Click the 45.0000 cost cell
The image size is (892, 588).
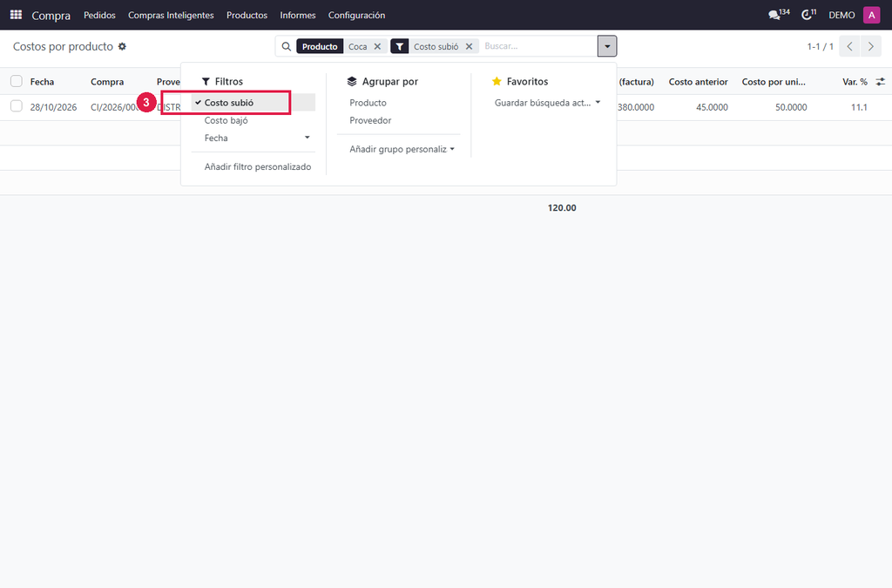click(712, 107)
